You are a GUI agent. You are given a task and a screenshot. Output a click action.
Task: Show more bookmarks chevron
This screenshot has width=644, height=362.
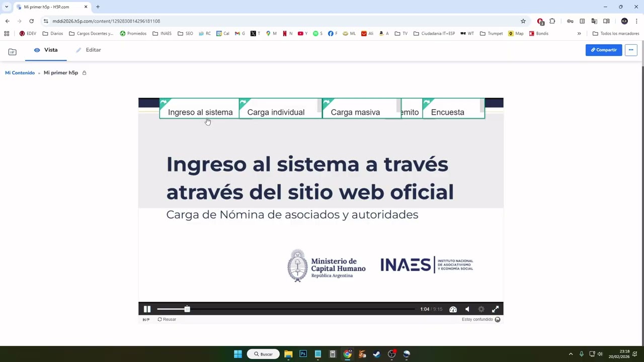579,34
